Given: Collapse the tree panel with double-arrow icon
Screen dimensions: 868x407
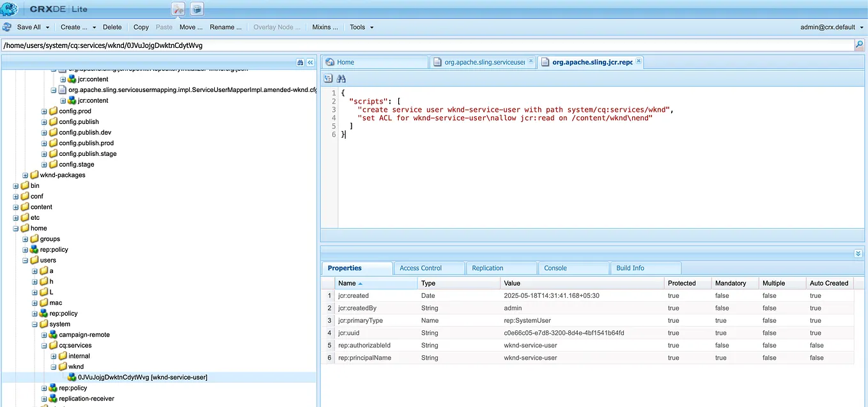Looking at the screenshot, I should pyautogui.click(x=310, y=62).
